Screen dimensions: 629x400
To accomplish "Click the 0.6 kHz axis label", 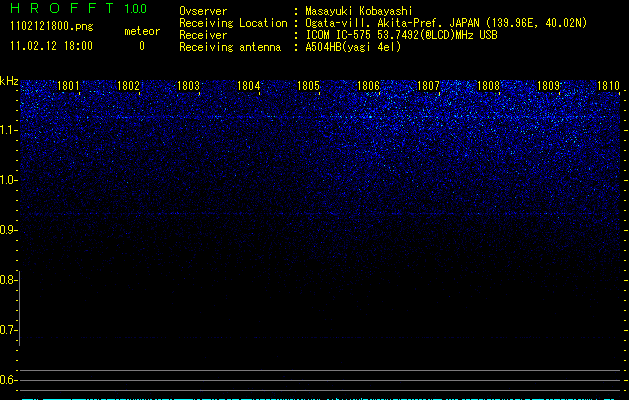I will (8, 380).
